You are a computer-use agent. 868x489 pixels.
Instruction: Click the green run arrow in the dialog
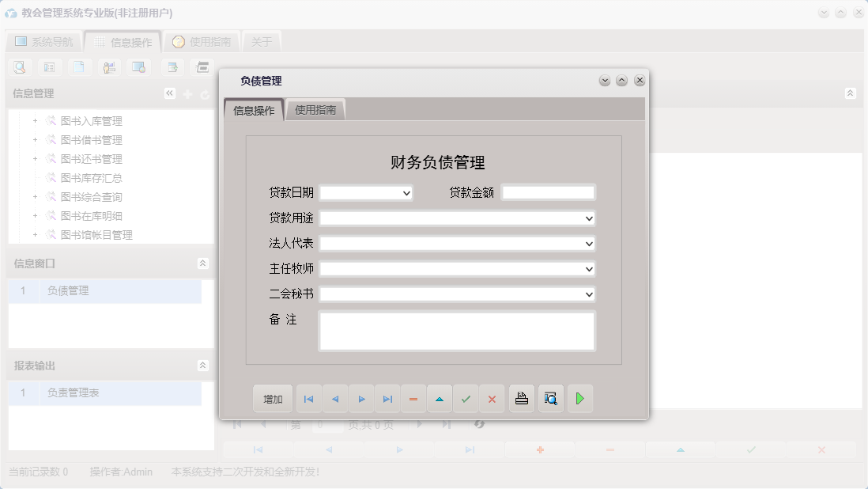pos(580,398)
